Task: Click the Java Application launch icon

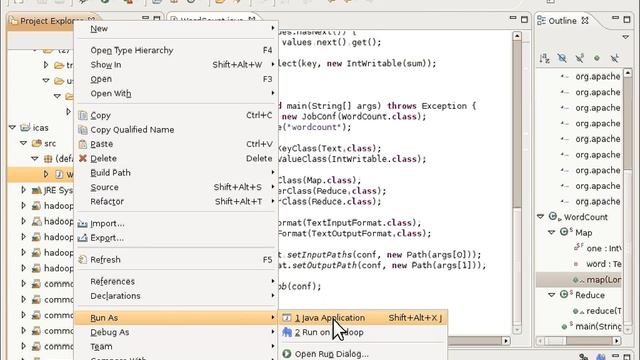Action: point(287,318)
